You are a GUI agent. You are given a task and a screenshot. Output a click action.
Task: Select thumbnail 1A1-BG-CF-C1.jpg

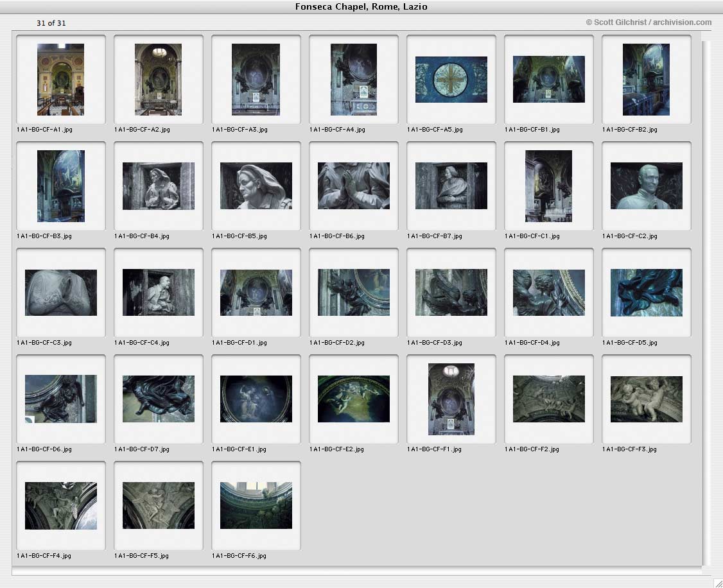pyautogui.click(x=549, y=186)
